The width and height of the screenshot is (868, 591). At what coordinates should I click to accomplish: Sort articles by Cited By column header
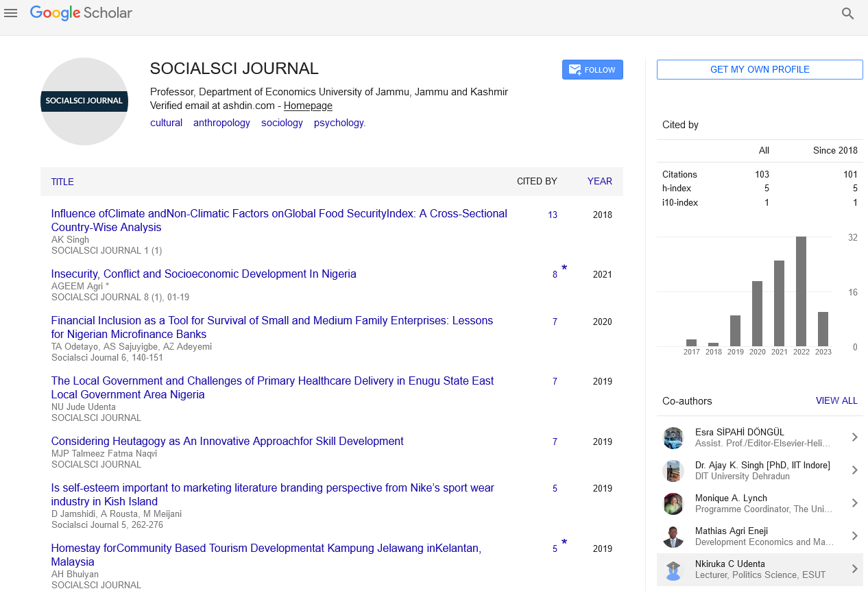[537, 182]
